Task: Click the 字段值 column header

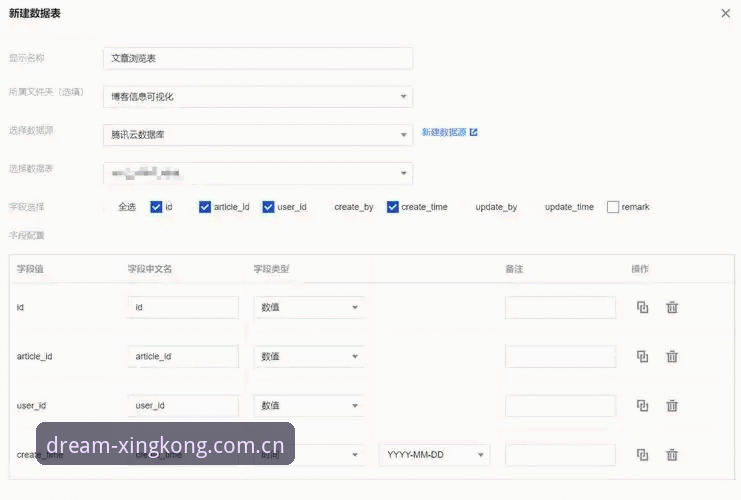Action: tap(30, 269)
